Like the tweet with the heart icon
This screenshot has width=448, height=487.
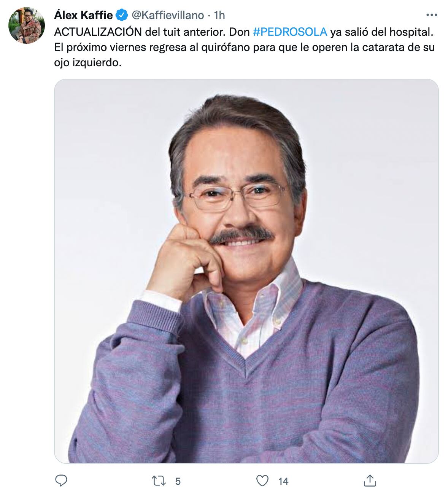[262, 481]
